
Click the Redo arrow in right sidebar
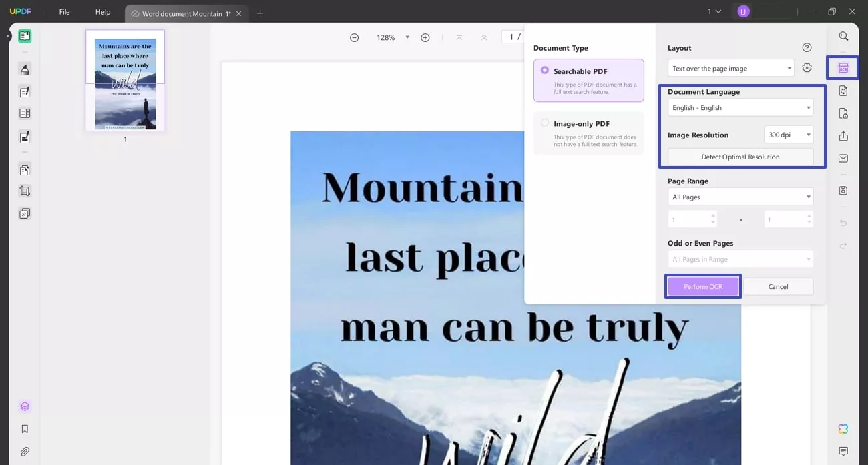click(843, 246)
